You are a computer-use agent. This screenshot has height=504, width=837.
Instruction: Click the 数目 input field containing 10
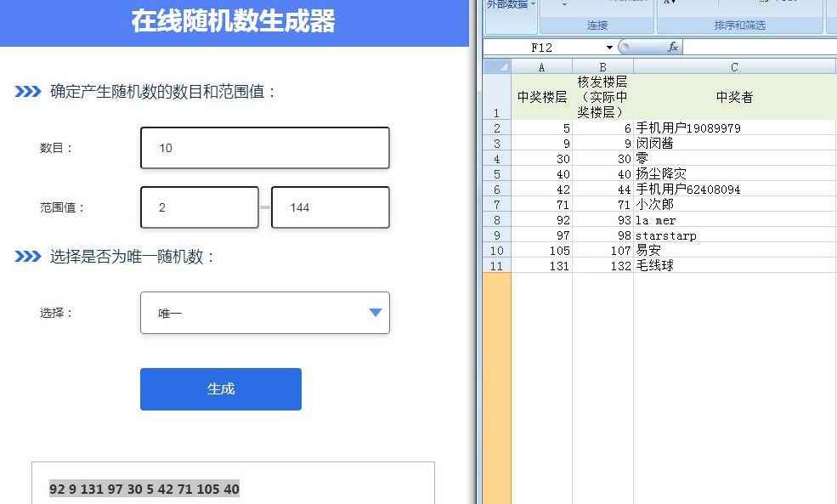(x=265, y=148)
